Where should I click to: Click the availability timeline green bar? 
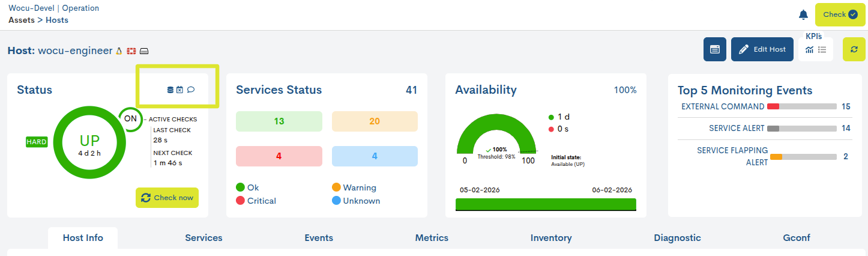click(546, 204)
